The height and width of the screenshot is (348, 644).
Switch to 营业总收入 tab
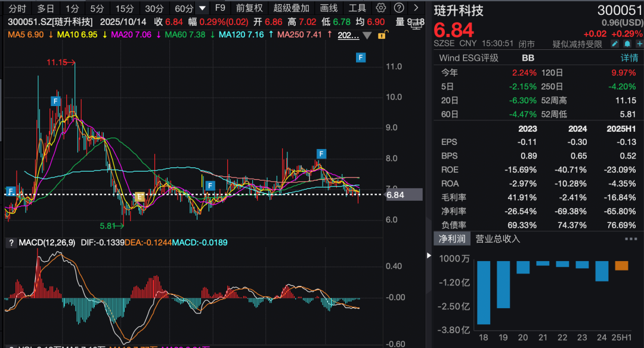497,239
